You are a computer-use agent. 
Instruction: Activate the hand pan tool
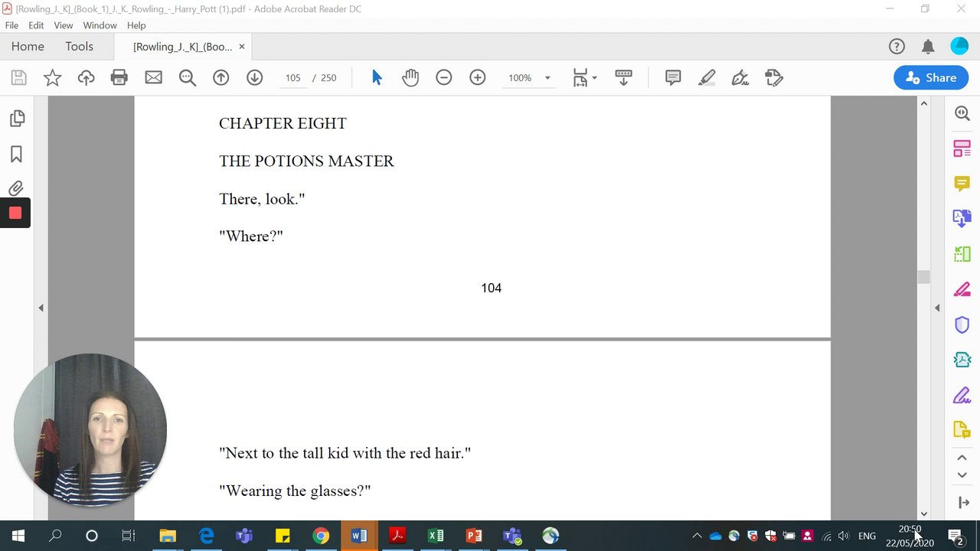click(410, 77)
